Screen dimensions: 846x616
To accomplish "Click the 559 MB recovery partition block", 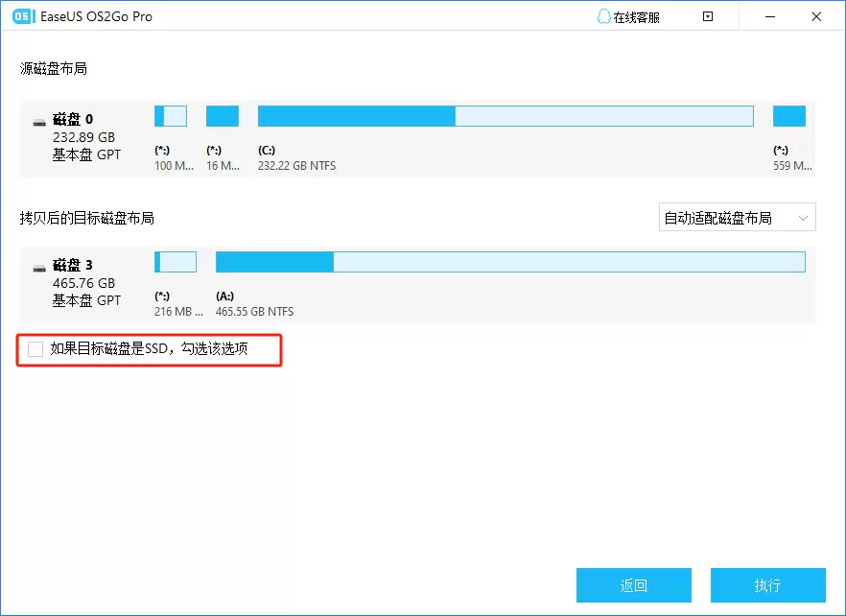I will point(788,115).
